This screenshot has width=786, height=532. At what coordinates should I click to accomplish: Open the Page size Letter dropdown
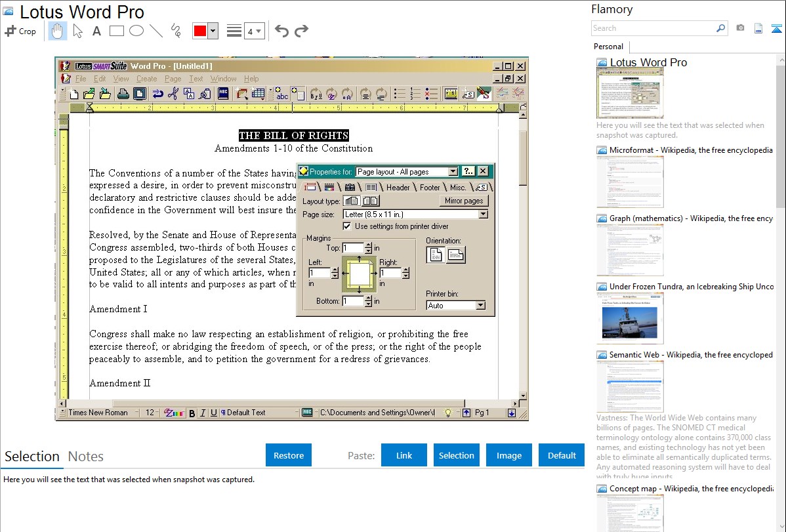click(x=483, y=214)
